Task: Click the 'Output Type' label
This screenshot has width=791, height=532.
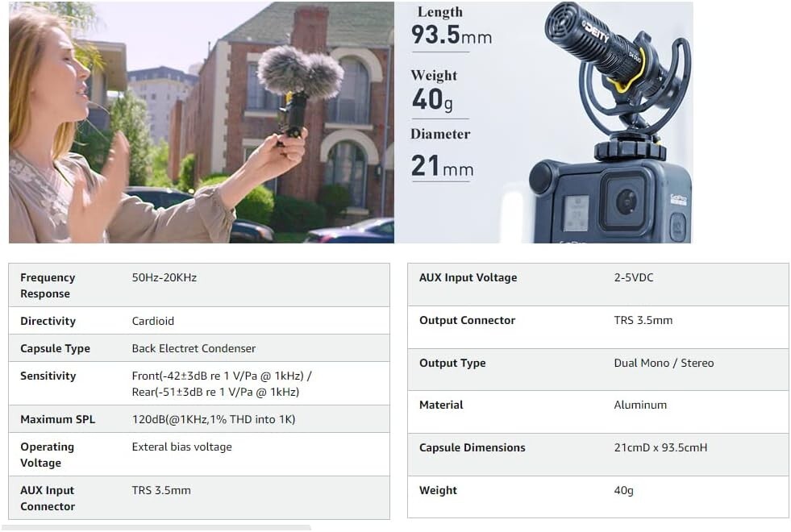Action: coord(452,363)
